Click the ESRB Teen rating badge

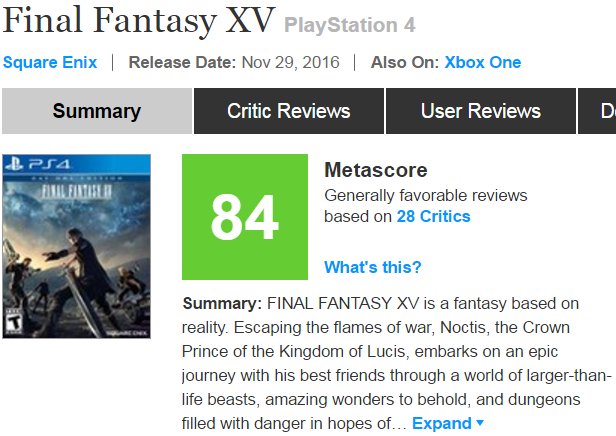14,319
